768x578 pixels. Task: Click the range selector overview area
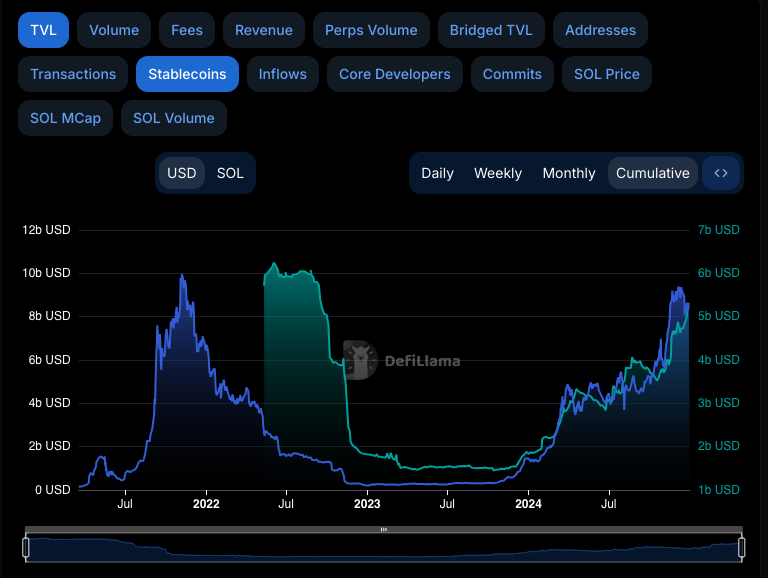pos(384,548)
